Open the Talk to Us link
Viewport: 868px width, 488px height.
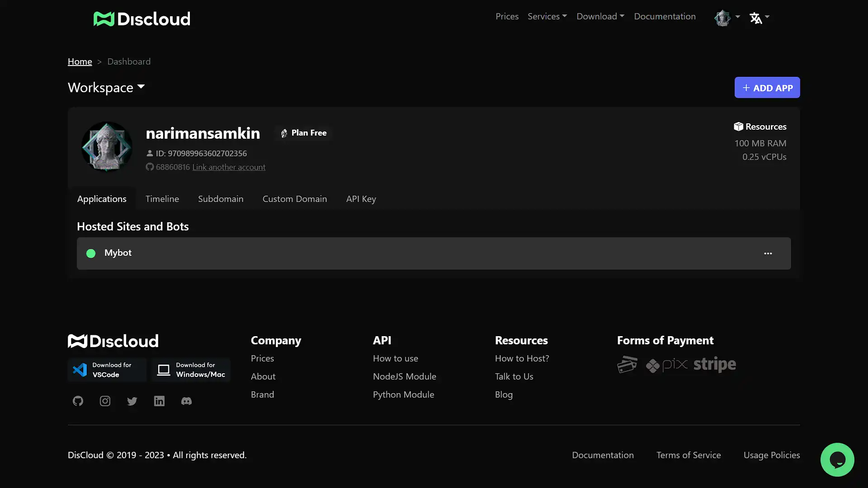point(514,376)
